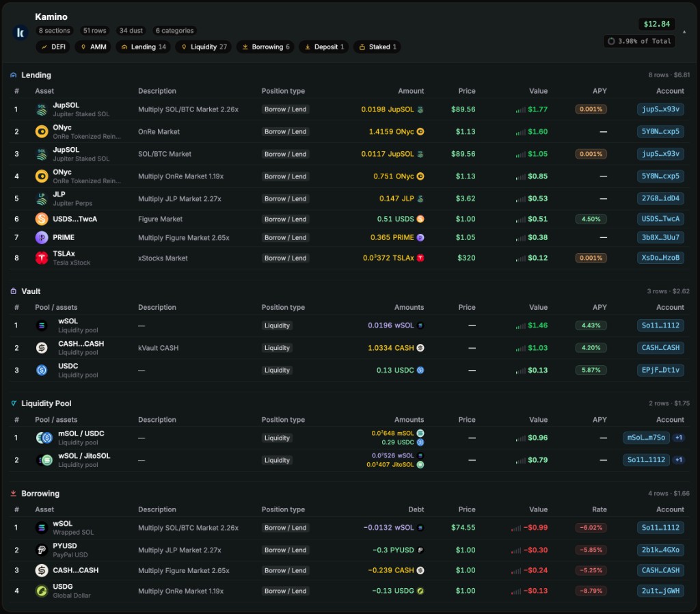
Task: Filter by Borrowing 6 category
Action: (266, 47)
